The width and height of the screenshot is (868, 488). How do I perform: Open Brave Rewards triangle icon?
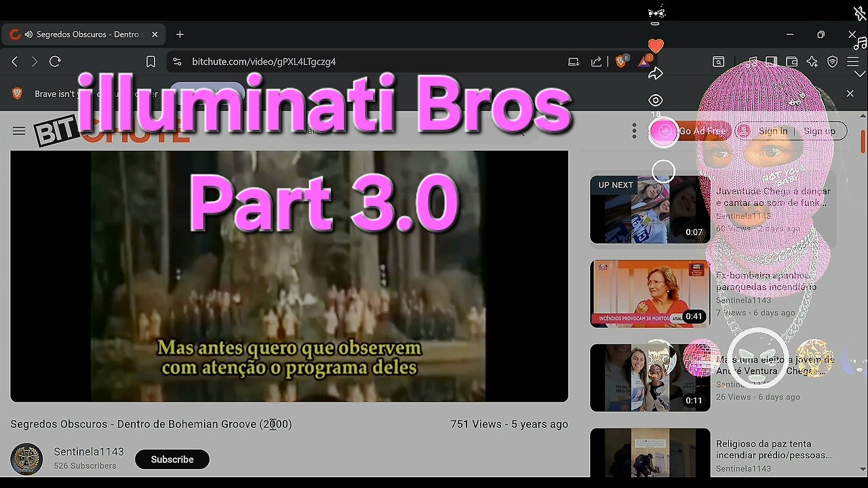point(643,62)
